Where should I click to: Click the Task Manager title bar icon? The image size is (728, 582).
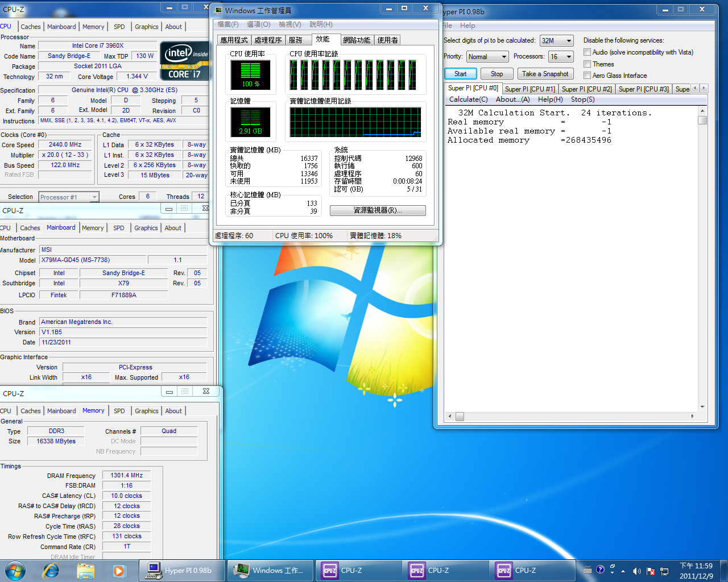point(218,10)
